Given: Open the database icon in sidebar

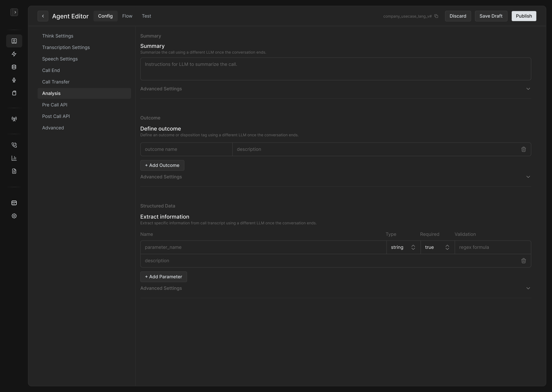Looking at the screenshot, I should 14,67.
